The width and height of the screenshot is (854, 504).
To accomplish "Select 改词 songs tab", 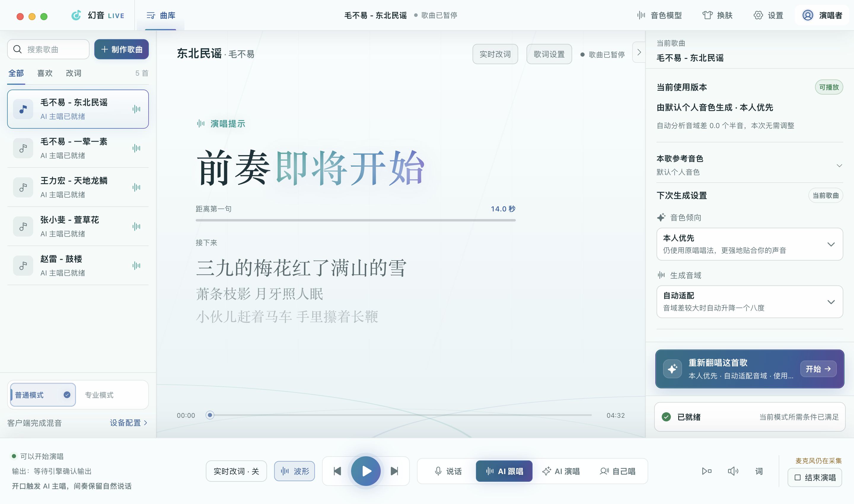I will [74, 73].
